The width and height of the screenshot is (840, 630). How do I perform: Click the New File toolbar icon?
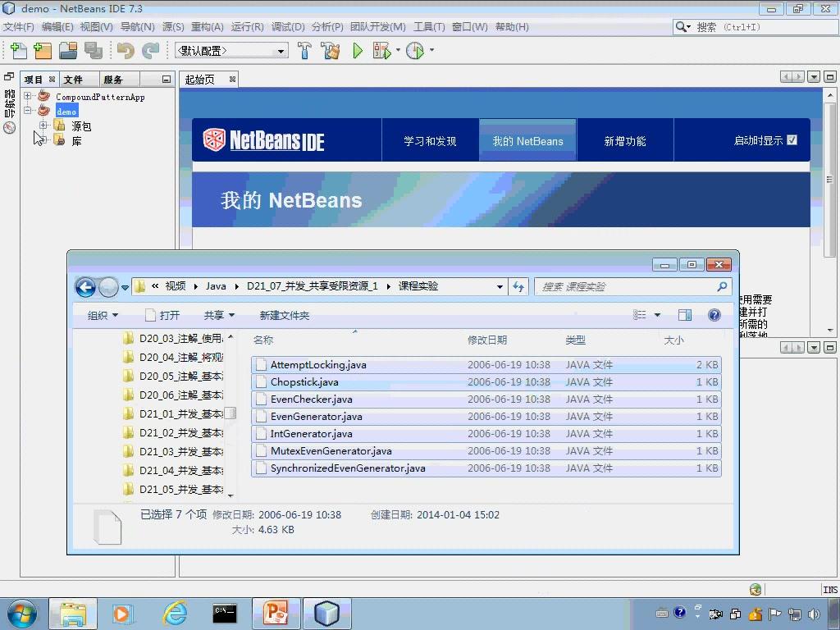19,51
